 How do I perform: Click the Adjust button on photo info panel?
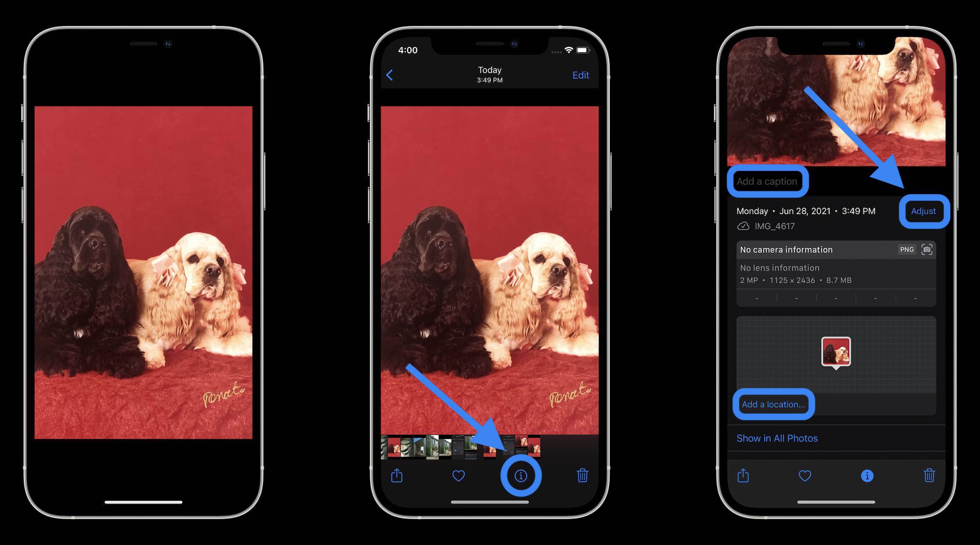(x=924, y=211)
